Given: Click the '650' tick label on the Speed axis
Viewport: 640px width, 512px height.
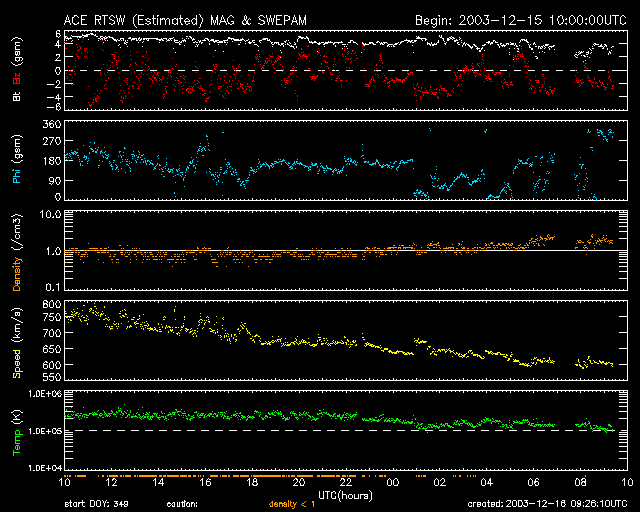Looking at the screenshot, I should (52, 349).
